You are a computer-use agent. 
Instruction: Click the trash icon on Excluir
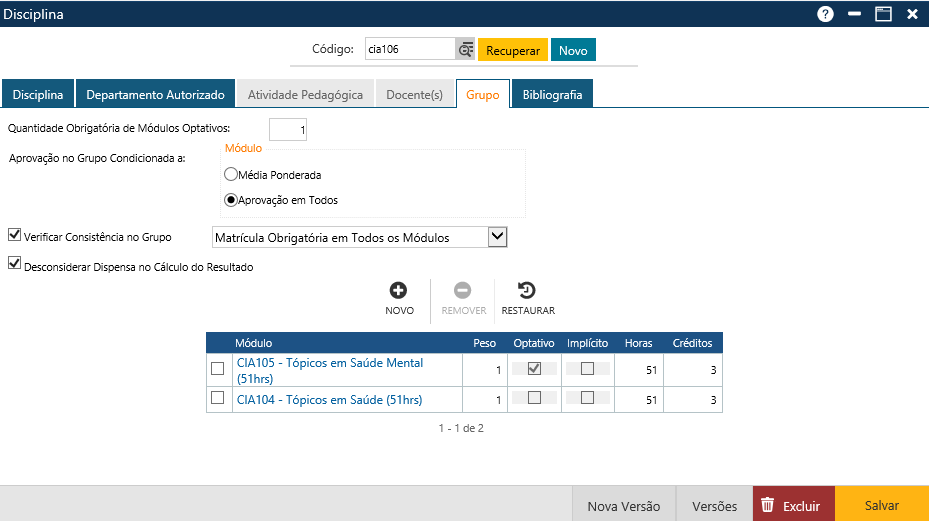767,505
